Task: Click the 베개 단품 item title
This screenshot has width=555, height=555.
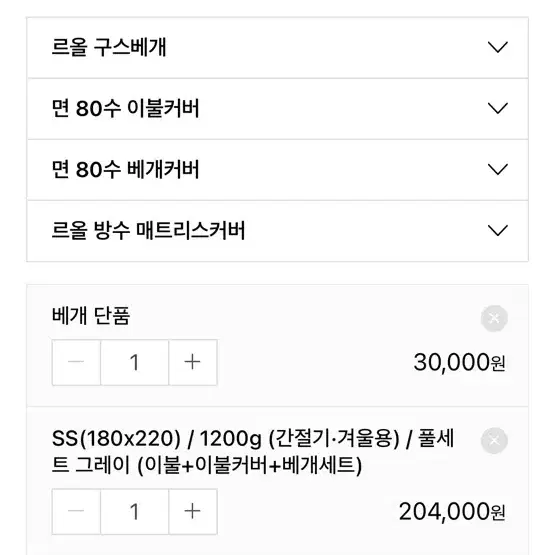Action: [x=91, y=315]
